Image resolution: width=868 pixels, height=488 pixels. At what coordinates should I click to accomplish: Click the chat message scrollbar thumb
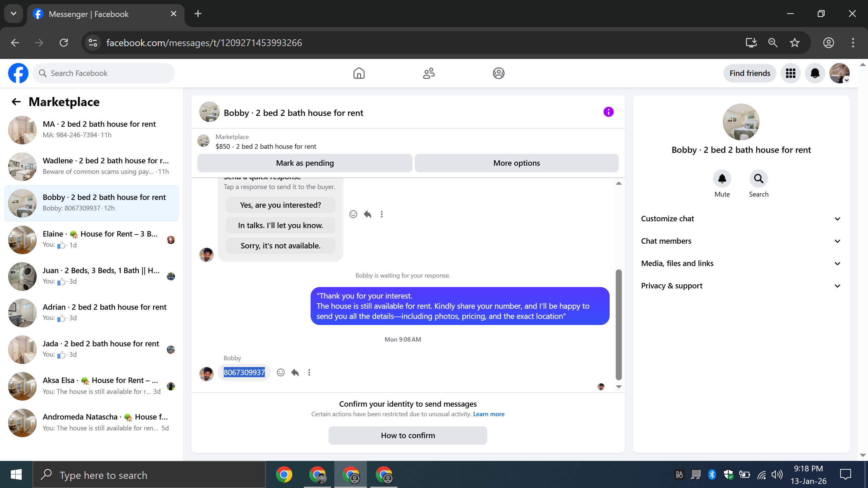(618, 325)
